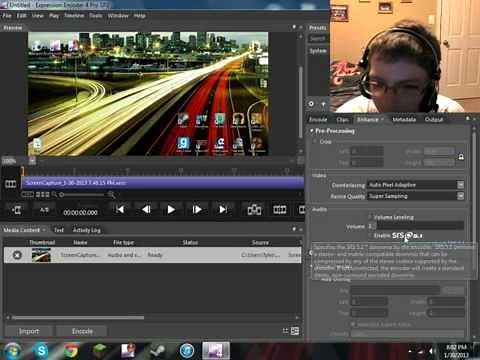Open the Timeline menu
The image size is (480, 360).
click(74, 16)
